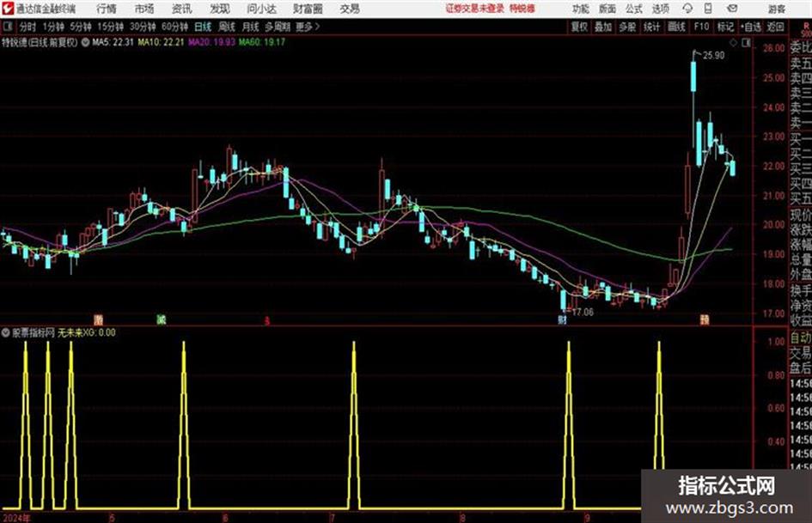Click the 通达信 red logo icon
The width and height of the screenshot is (812, 523).
tap(8, 9)
